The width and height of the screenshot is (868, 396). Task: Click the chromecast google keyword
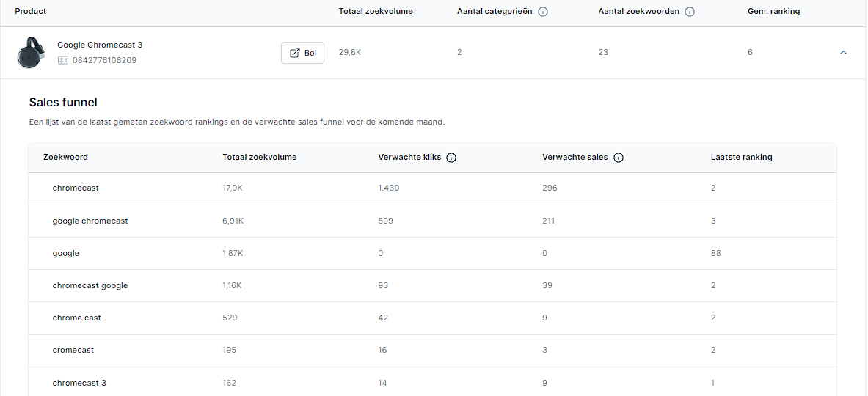(90, 285)
